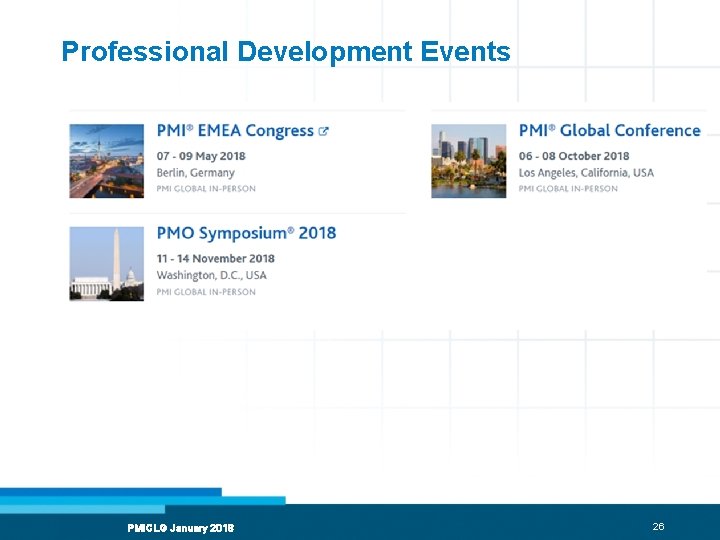The width and height of the screenshot is (720, 540).
Task: Select the Los Angeles skyline thumbnail
Action: [468, 161]
